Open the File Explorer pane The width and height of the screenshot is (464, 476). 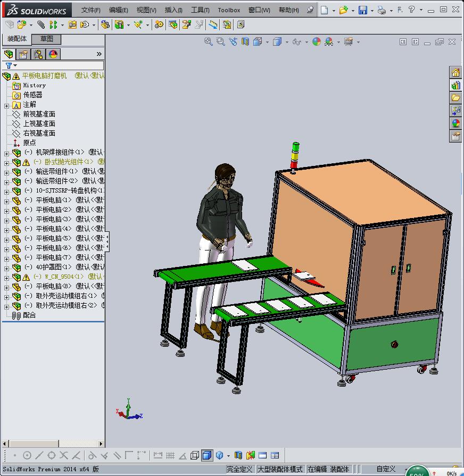[455, 98]
